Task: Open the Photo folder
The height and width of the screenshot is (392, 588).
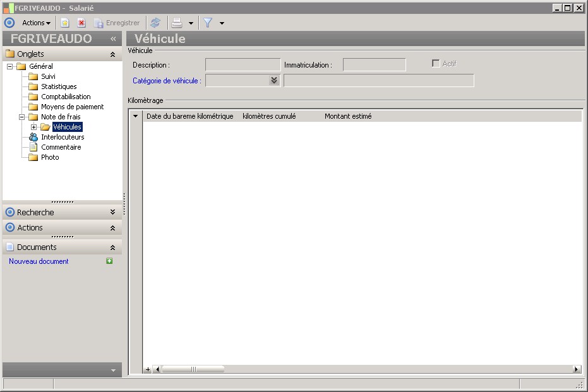Action: pyautogui.click(x=50, y=157)
